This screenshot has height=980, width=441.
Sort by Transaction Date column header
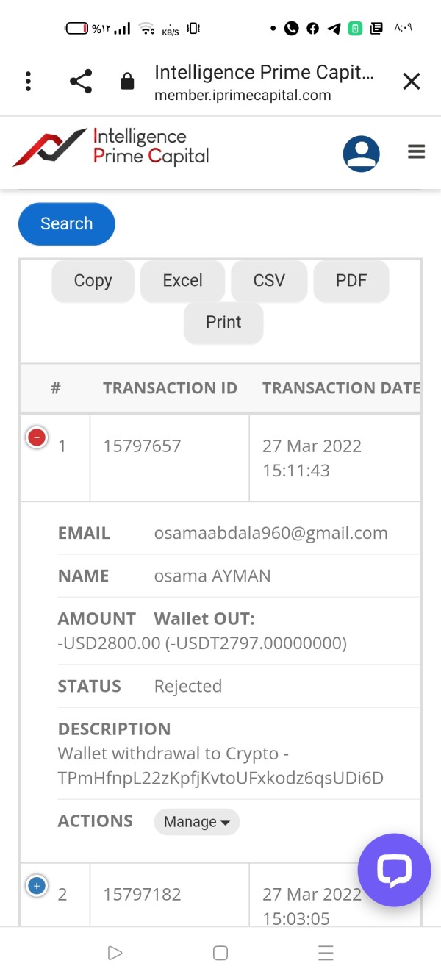click(341, 388)
